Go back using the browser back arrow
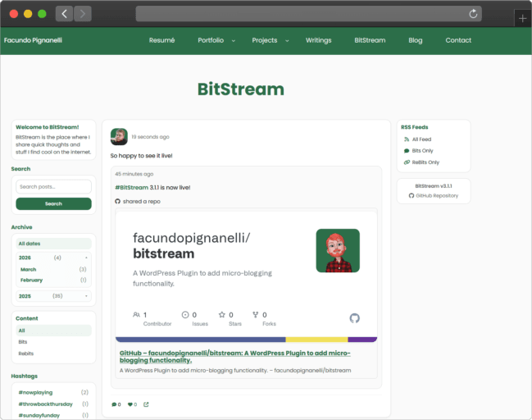This screenshot has height=420, width=532. [64, 14]
